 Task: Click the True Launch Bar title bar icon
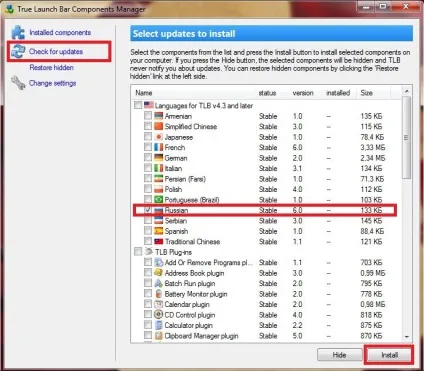point(9,9)
